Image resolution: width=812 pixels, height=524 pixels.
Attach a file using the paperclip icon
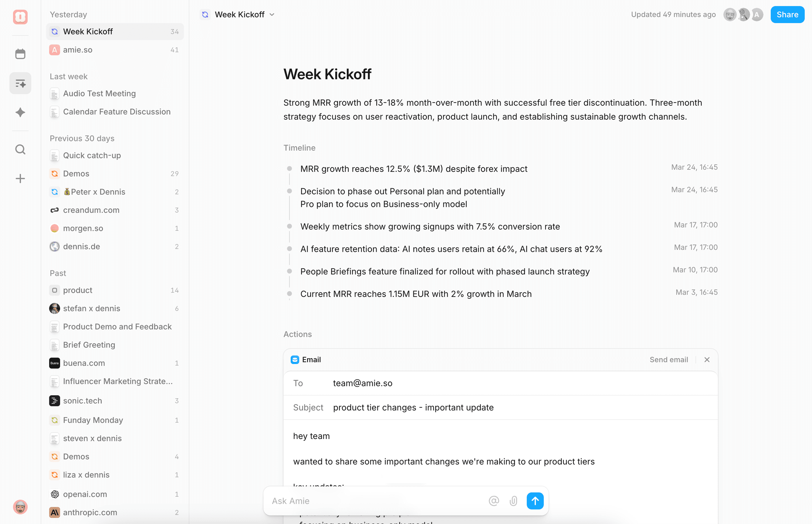[x=513, y=501]
